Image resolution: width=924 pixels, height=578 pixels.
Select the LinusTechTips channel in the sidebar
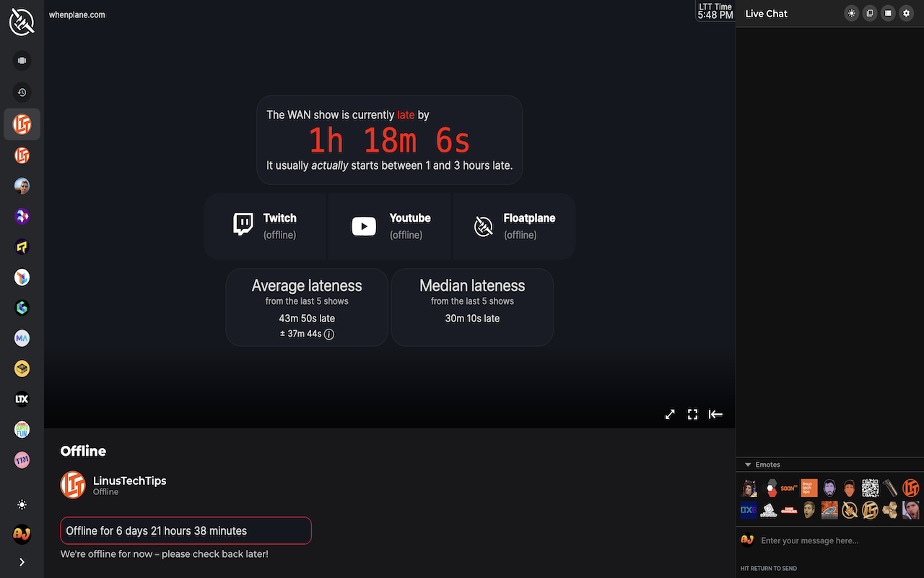[22, 124]
